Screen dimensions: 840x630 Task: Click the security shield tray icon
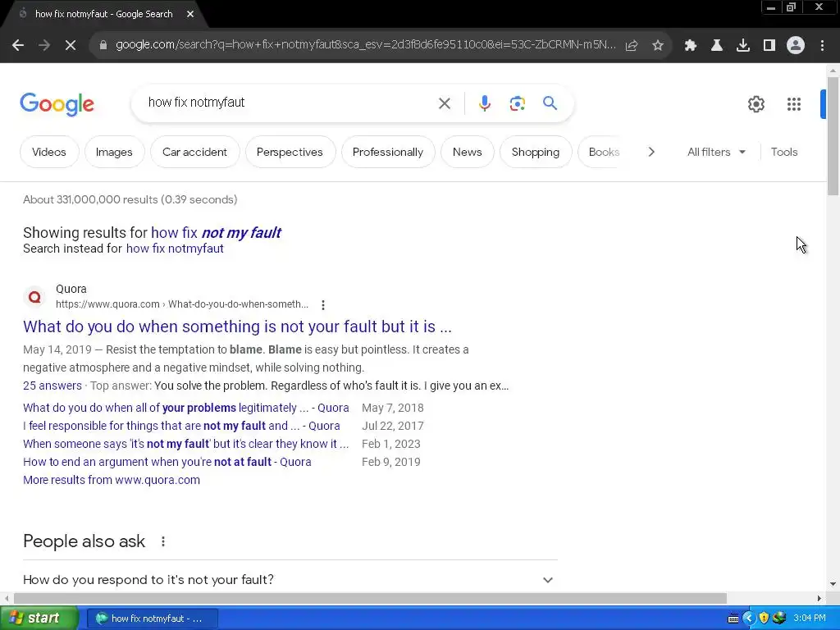(x=764, y=618)
